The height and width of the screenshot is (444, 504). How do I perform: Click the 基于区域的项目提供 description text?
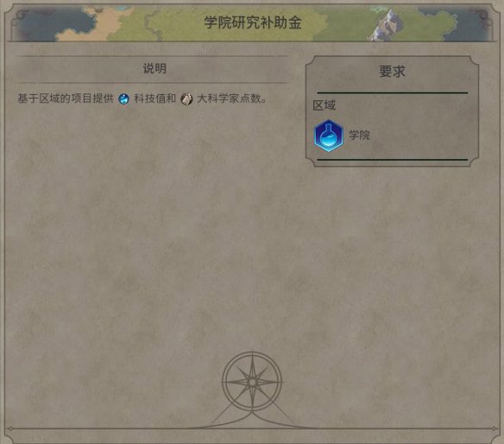point(66,98)
